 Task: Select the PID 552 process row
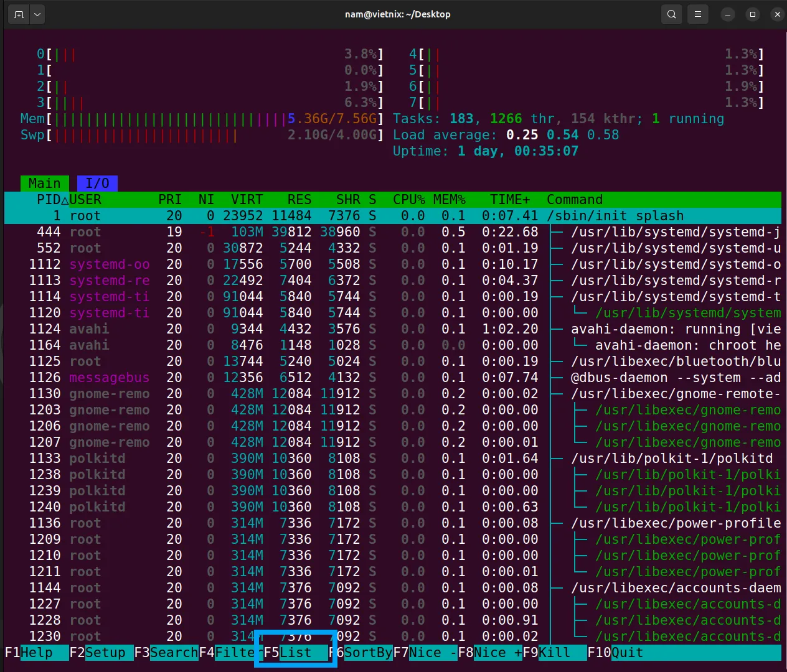point(393,248)
